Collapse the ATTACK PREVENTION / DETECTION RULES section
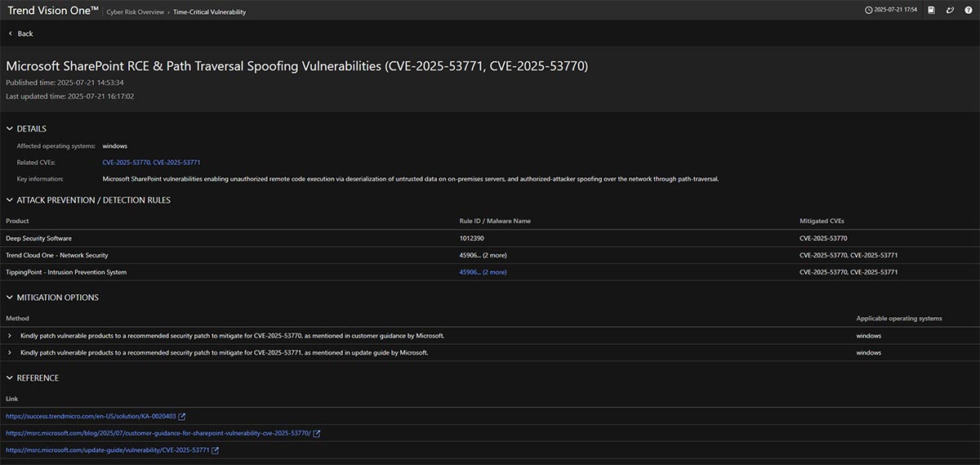Image resolution: width=980 pixels, height=465 pixels. [x=10, y=200]
